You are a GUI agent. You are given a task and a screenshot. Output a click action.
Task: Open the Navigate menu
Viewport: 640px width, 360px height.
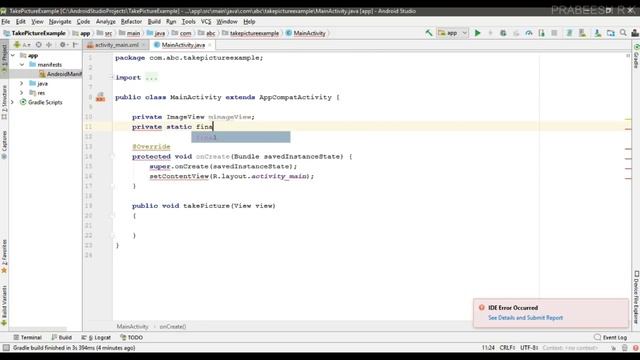point(60,22)
